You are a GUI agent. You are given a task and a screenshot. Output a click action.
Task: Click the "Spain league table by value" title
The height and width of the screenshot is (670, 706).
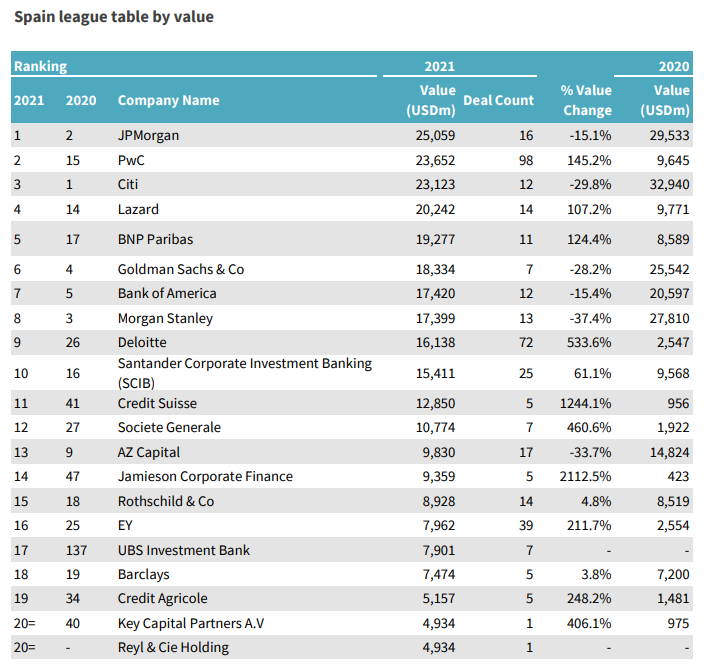click(x=114, y=17)
